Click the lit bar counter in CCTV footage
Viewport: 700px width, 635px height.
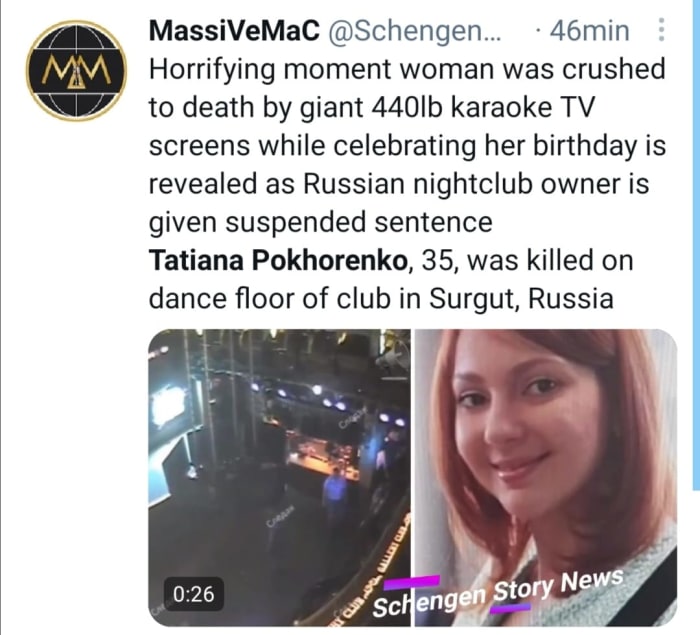pyautogui.click(x=322, y=455)
